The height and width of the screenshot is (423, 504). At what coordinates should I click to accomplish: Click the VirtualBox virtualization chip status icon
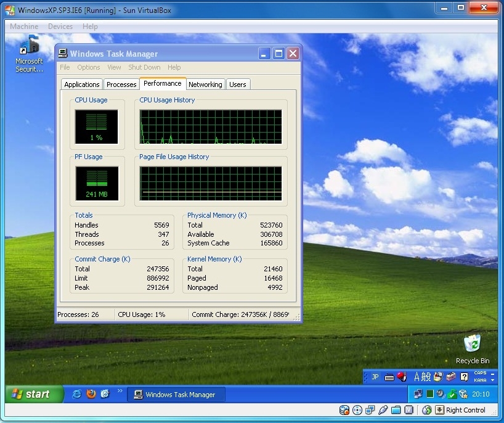[408, 410]
